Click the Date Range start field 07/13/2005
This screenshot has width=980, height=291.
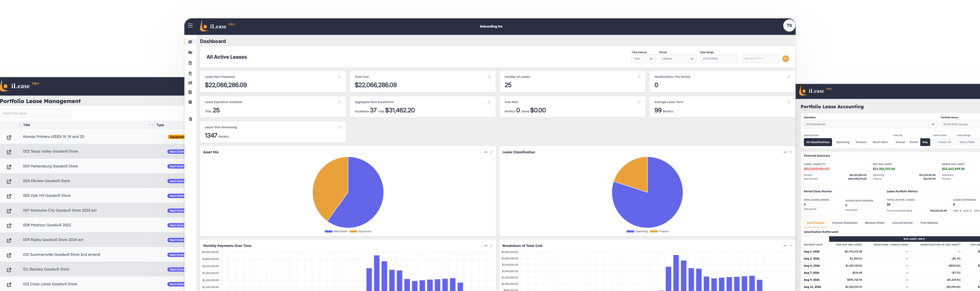coord(718,59)
